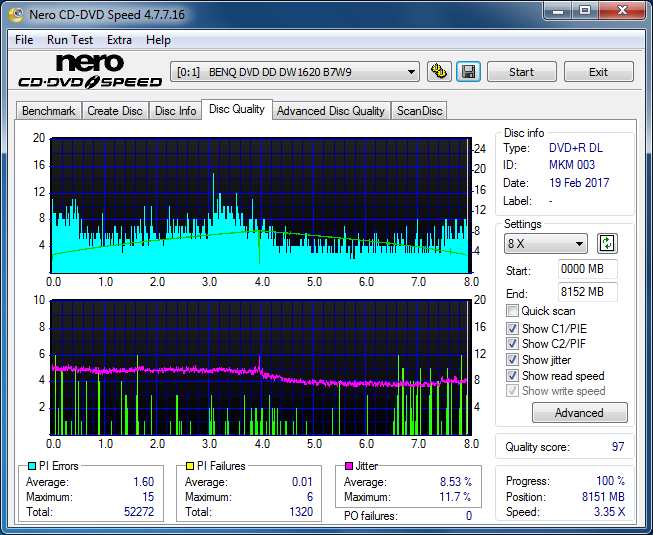Viewport: 653px width, 535px height.
Task: Click PI Errors average 1.60
Action: tap(144, 482)
